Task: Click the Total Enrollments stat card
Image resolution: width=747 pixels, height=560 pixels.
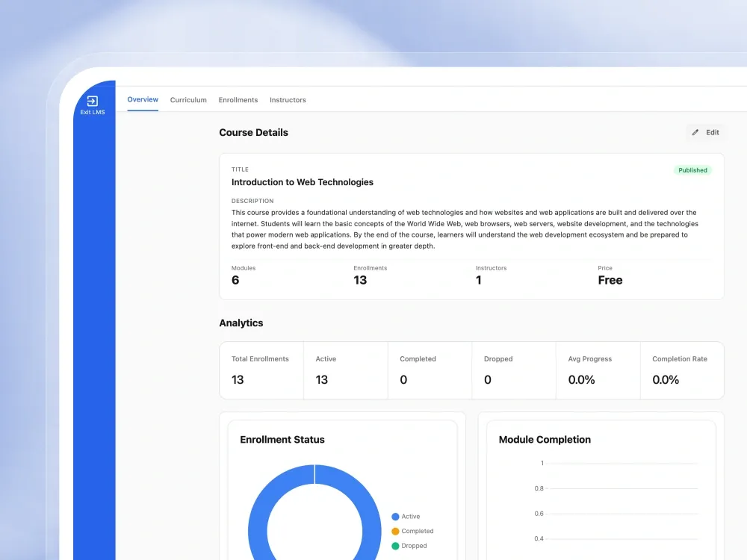Action: pyautogui.click(x=261, y=370)
